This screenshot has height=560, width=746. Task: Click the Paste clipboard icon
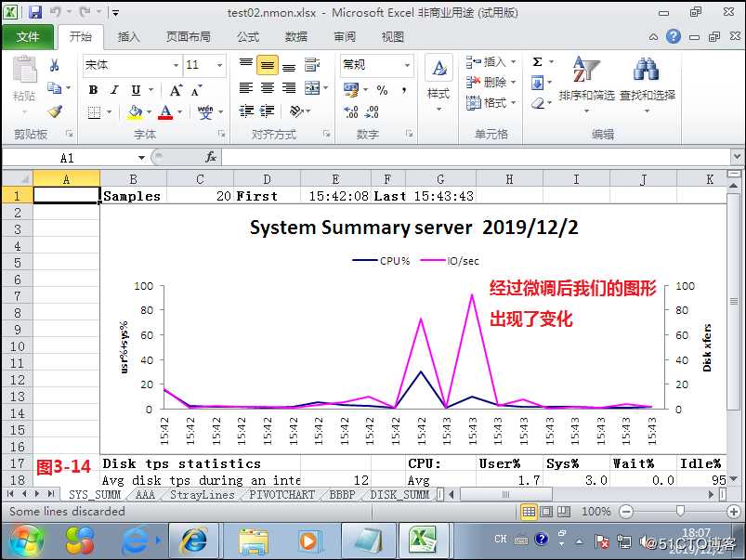[x=24, y=70]
